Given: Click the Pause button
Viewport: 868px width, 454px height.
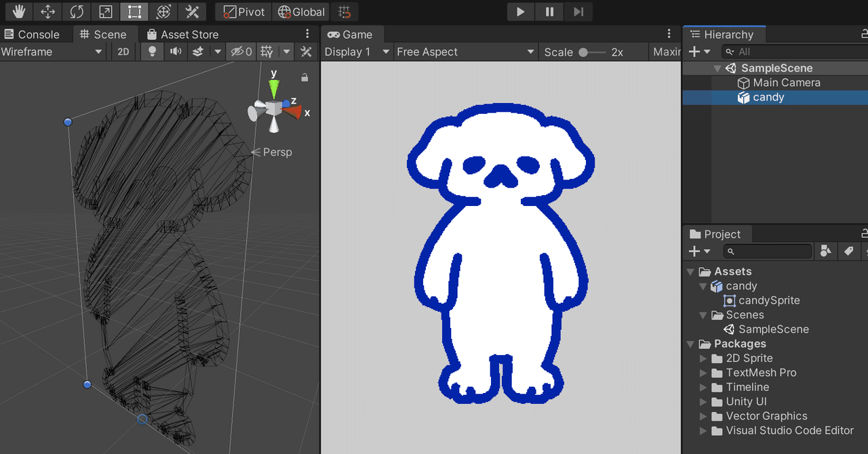Looking at the screenshot, I should [x=549, y=12].
